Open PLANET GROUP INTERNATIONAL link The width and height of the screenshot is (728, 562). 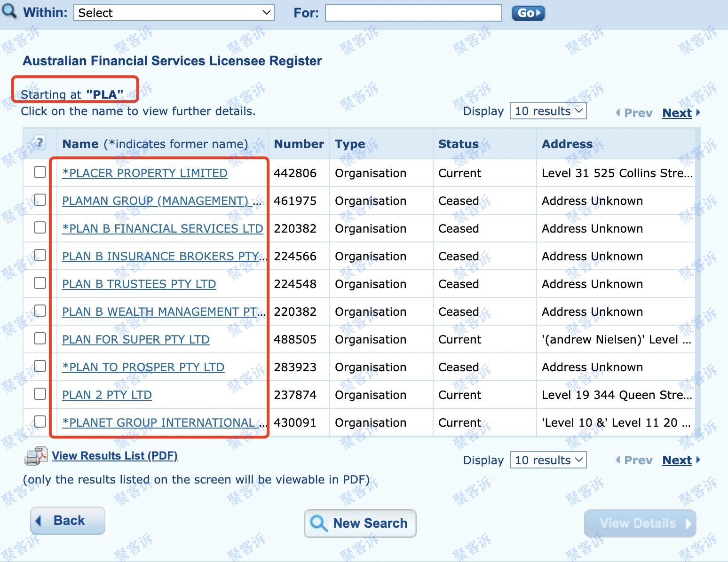[x=165, y=422]
